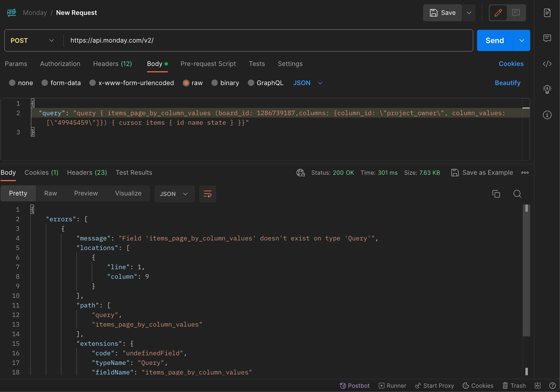
Task: Collapse response JSON root brace on line 1
Action: point(32,210)
